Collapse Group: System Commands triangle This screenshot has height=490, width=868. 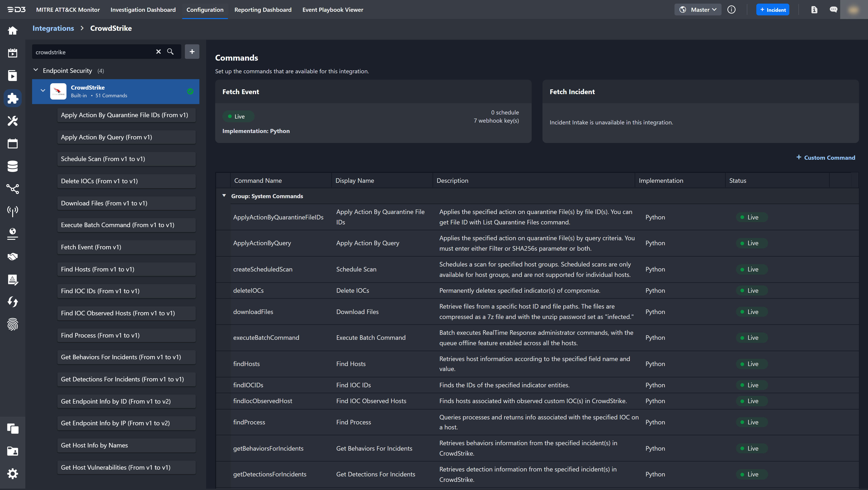pyautogui.click(x=224, y=196)
